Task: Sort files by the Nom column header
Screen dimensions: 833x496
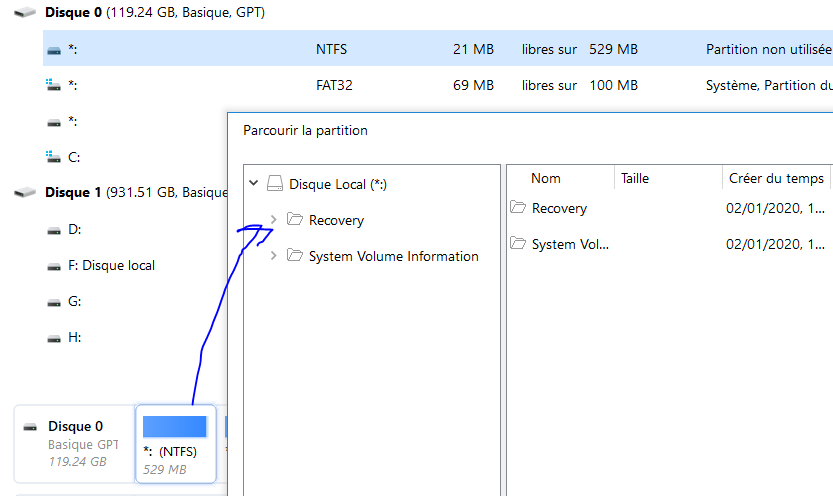Action: [x=546, y=178]
